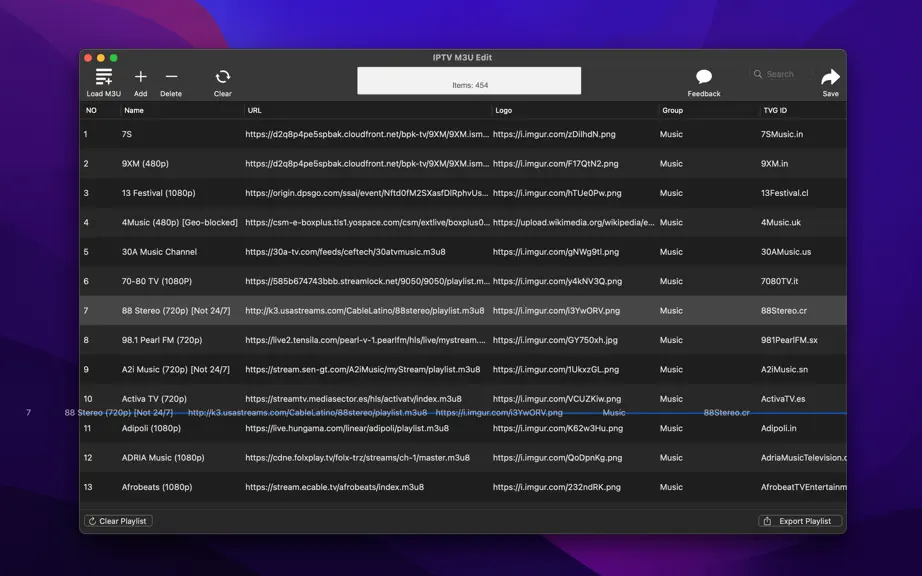Click the 30atvmusic.m3u8 URL cell
Viewport: 922px width, 576px height.
point(345,252)
